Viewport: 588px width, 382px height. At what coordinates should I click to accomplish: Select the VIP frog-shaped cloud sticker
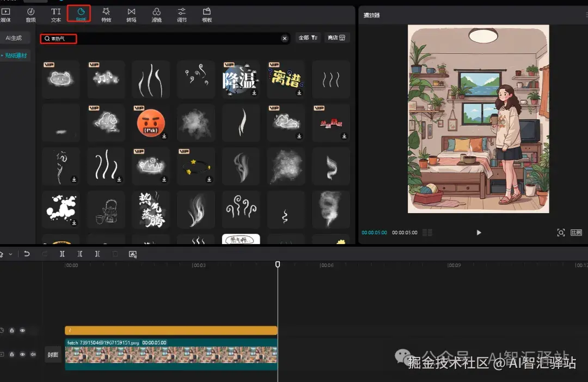click(x=61, y=80)
